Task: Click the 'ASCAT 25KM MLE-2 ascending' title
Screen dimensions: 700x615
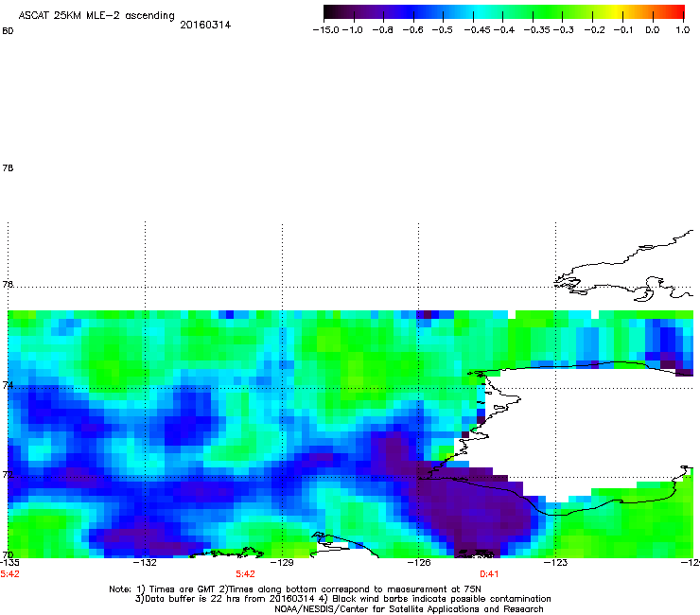Action: pos(96,16)
